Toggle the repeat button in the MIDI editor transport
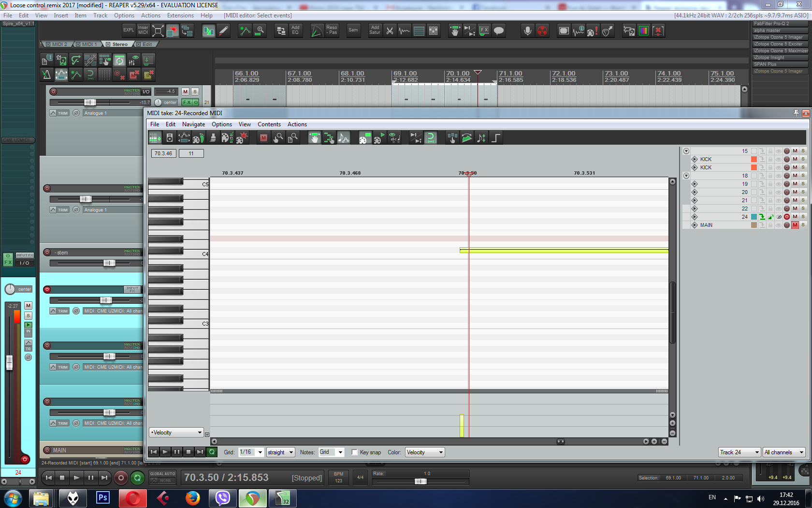 coord(212,452)
